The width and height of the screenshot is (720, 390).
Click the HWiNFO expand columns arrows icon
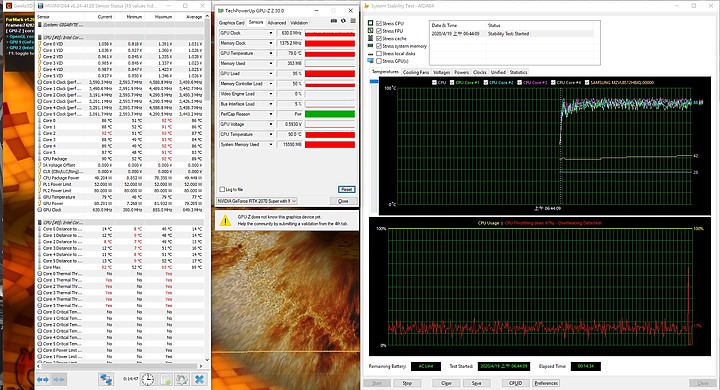(43, 379)
